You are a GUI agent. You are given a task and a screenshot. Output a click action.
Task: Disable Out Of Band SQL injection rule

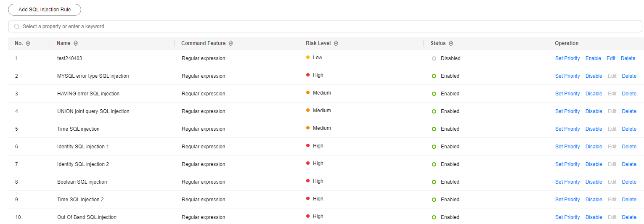click(x=594, y=217)
